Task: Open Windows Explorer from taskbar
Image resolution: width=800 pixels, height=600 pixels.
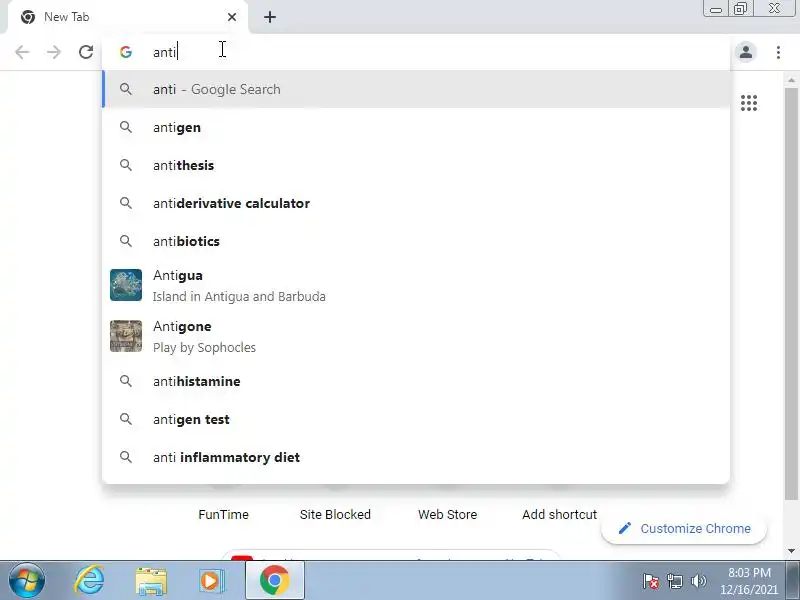Action: [x=151, y=581]
